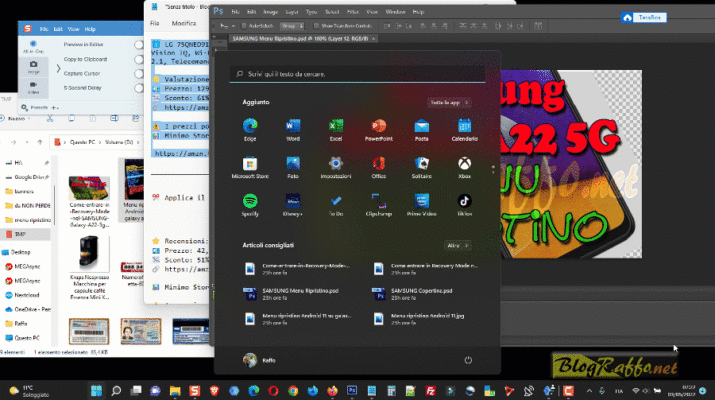
Task: Open the To Do app
Action: 336,205
